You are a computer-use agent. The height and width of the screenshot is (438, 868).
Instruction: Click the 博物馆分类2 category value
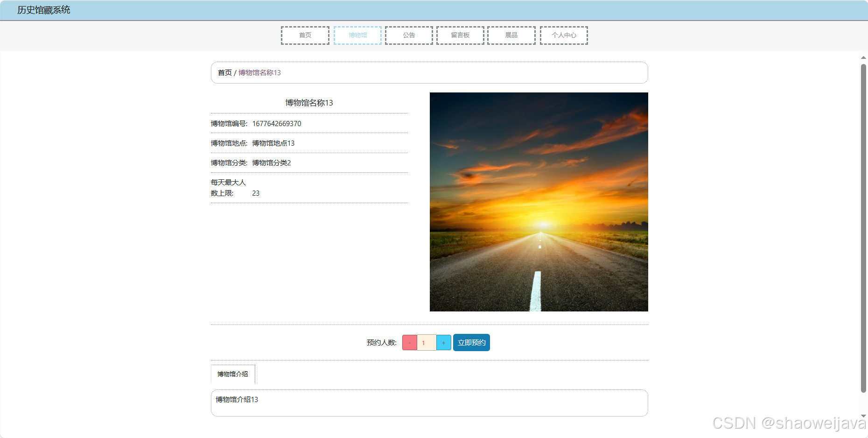272,163
